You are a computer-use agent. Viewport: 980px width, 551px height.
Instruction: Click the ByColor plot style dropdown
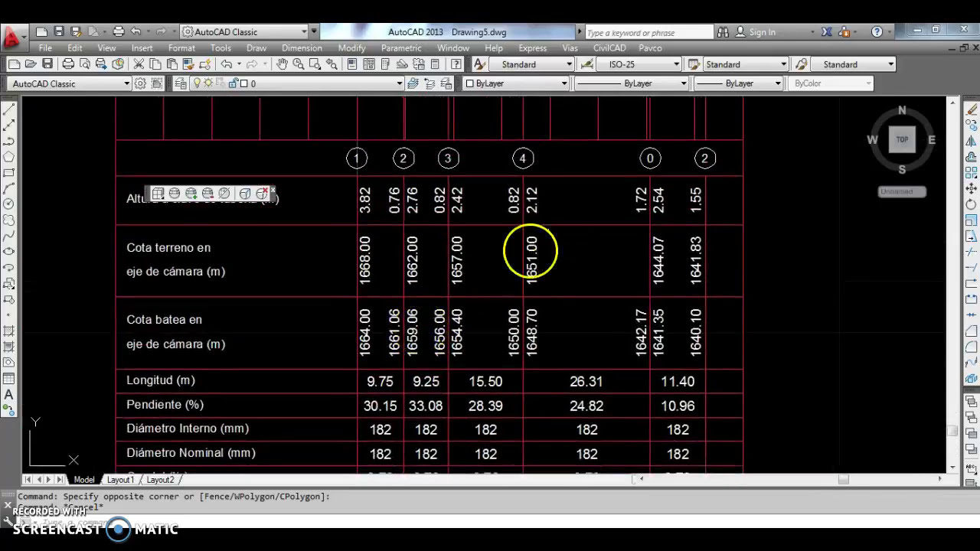click(x=831, y=83)
